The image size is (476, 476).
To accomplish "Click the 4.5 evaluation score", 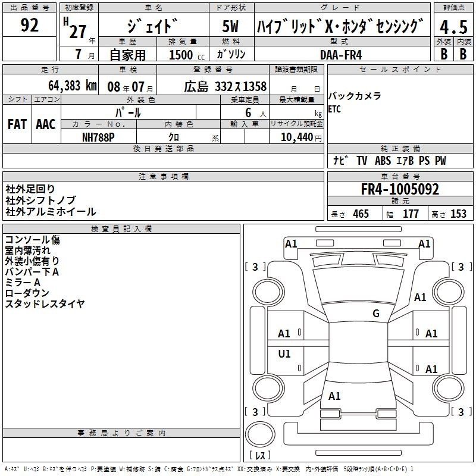I will tap(453, 27).
